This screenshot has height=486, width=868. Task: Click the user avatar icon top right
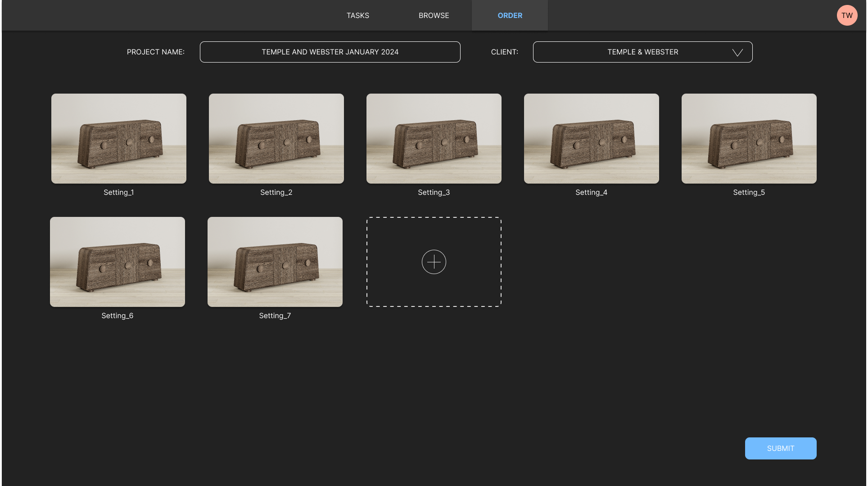point(847,15)
